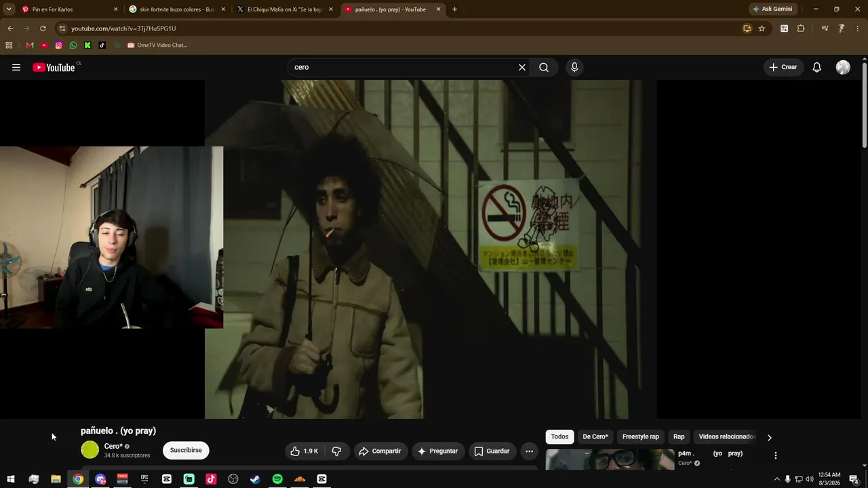
Task: Show hidden system tray icons
Action: (776, 479)
